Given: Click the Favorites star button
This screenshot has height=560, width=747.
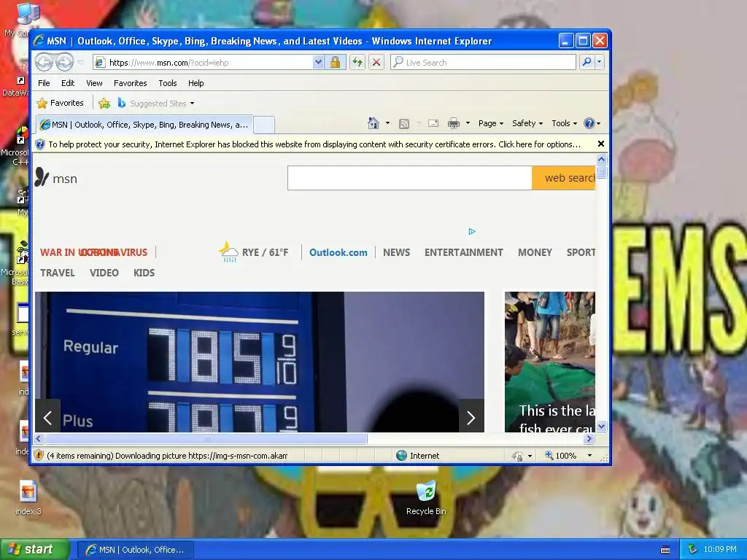Looking at the screenshot, I should [60, 104].
